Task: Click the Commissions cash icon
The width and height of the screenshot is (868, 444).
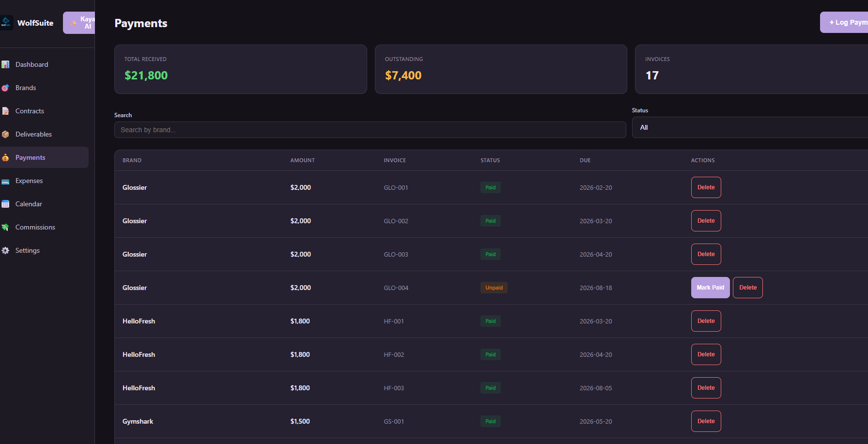Action: click(5, 227)
